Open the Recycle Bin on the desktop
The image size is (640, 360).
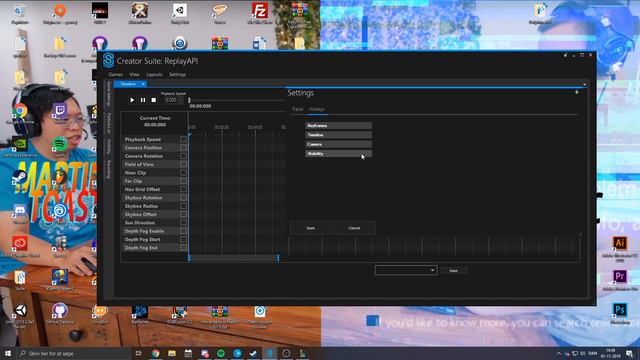point(20,13)
